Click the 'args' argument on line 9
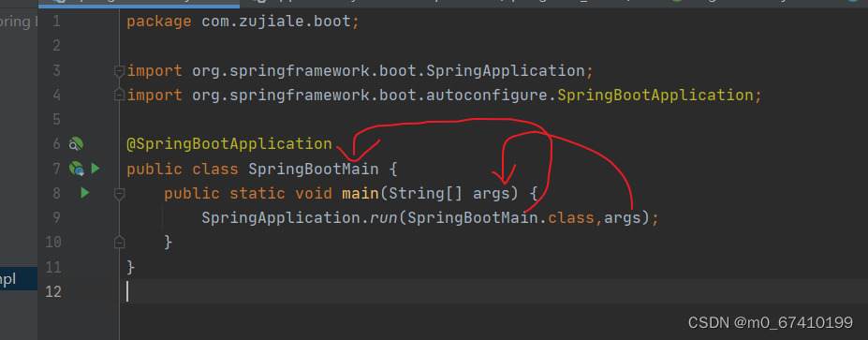The height and width of the screenshot is (340, 868). pyautogui.click(x=623, y=219)
